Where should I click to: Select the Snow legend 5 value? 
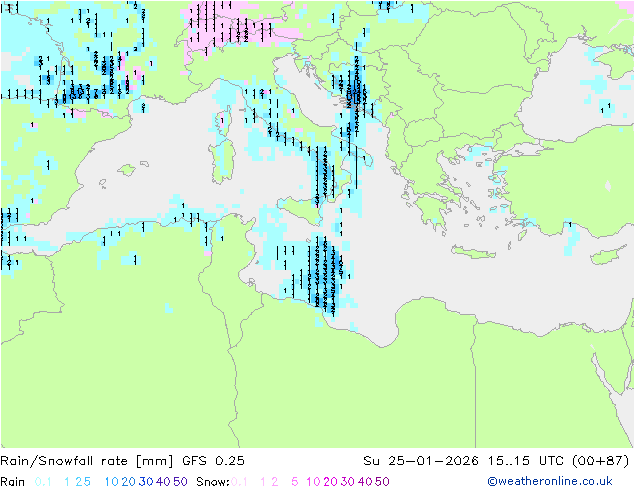[x=295, y=482]
